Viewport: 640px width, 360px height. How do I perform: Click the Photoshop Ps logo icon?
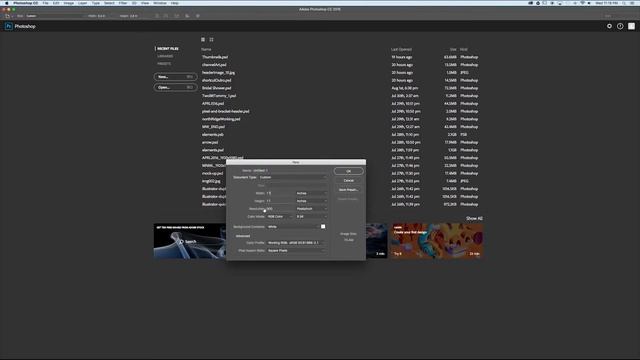tap(9, 26)
